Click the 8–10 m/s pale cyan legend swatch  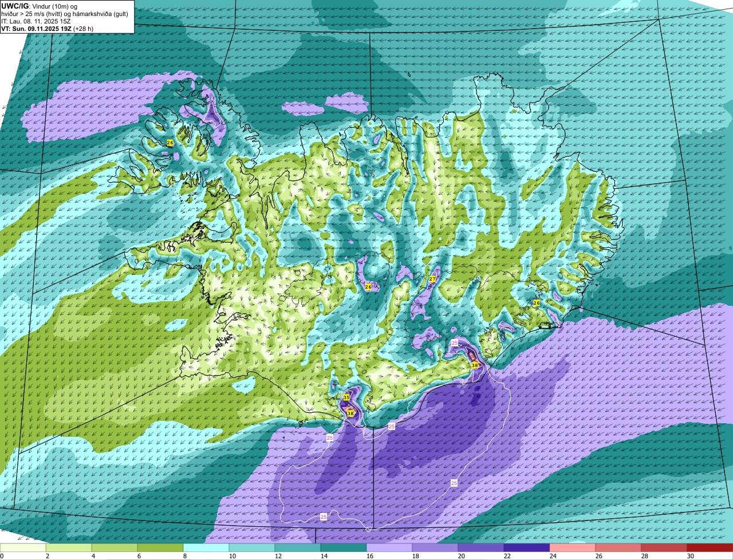(206, 548)
